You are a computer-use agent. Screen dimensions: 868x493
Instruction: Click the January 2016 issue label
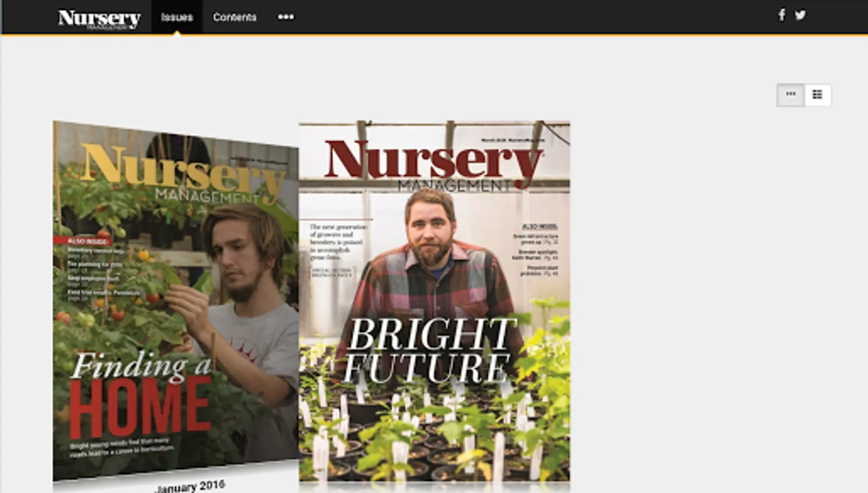[x=190, y=486]
